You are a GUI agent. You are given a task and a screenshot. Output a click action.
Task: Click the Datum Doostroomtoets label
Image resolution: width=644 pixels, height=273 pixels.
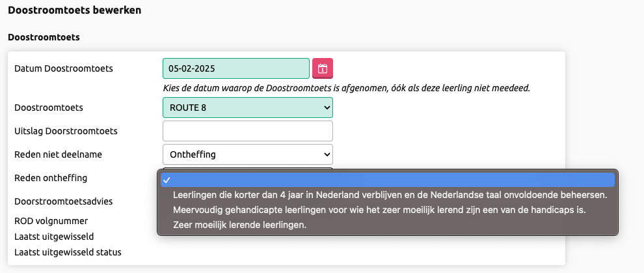(x=63, y=68)
